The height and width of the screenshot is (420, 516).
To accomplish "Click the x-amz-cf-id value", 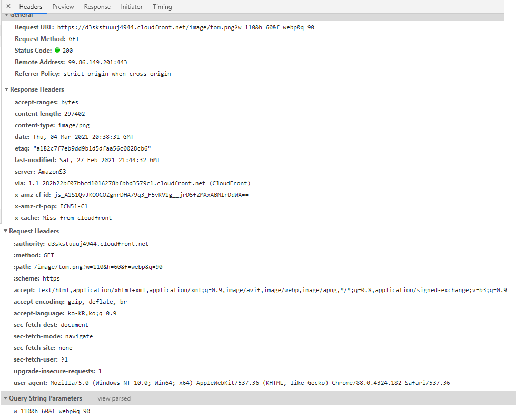I will (152, 195).
